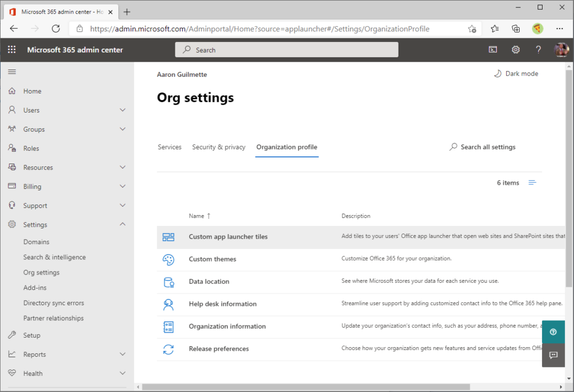Click the Search field in the top bar
The height and width of the screenshot is (392, 574).
[x=286, y=49]
